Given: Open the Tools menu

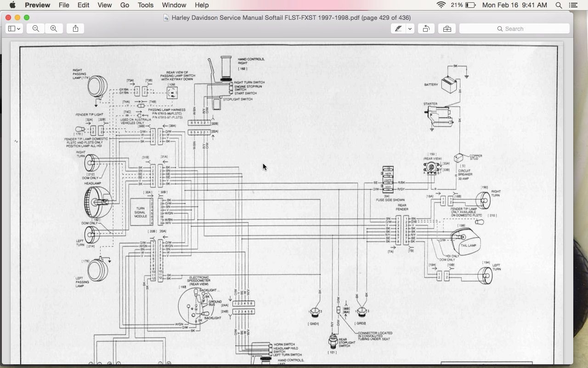Looking at the screenshot, I should point(146,5).
